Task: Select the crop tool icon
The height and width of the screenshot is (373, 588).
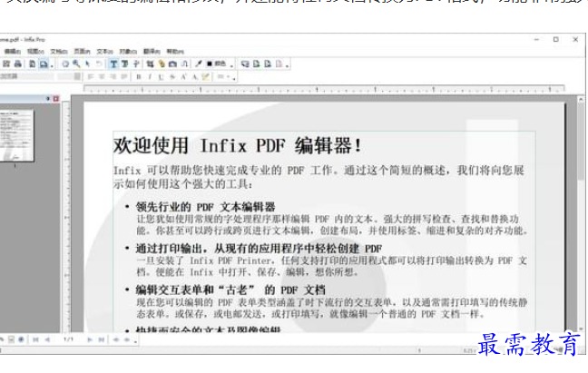Action: pos(150,64)
